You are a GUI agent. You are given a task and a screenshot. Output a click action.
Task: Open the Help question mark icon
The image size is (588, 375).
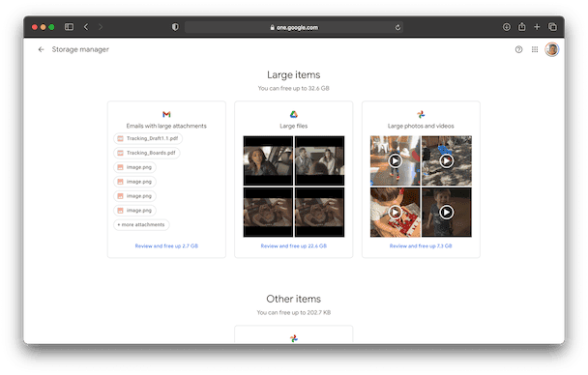point(518,49)
